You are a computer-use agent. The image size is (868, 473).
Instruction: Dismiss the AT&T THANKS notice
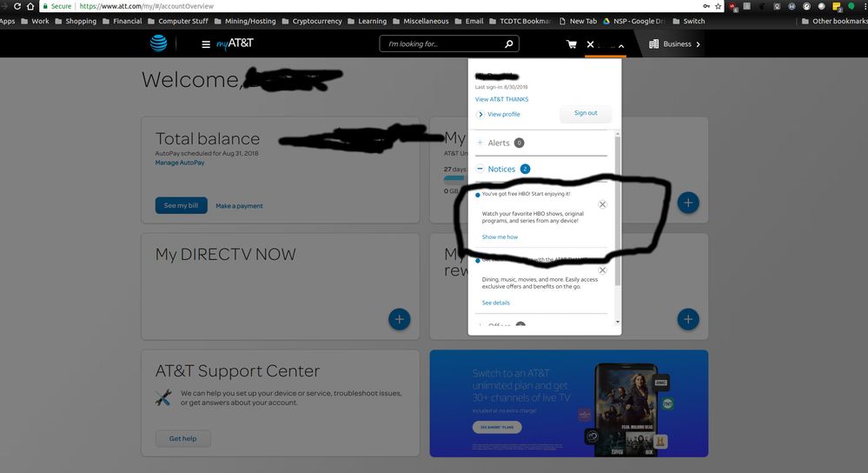point(602,270)
